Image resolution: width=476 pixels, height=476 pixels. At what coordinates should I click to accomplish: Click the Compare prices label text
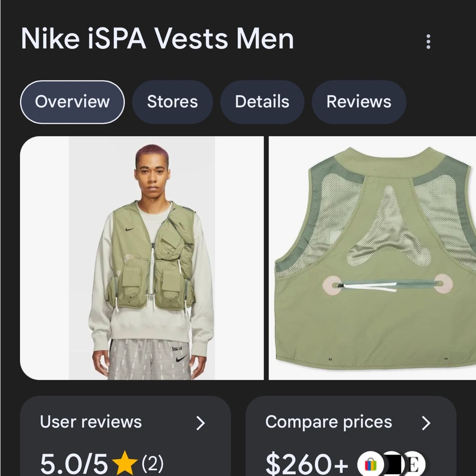[328, 422]
